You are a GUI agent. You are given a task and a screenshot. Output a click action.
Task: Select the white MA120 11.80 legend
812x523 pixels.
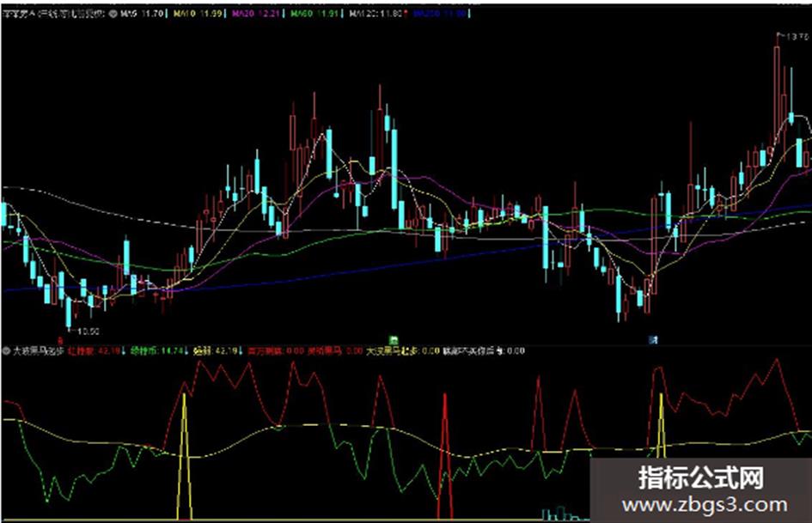click(x=376, y=14)
